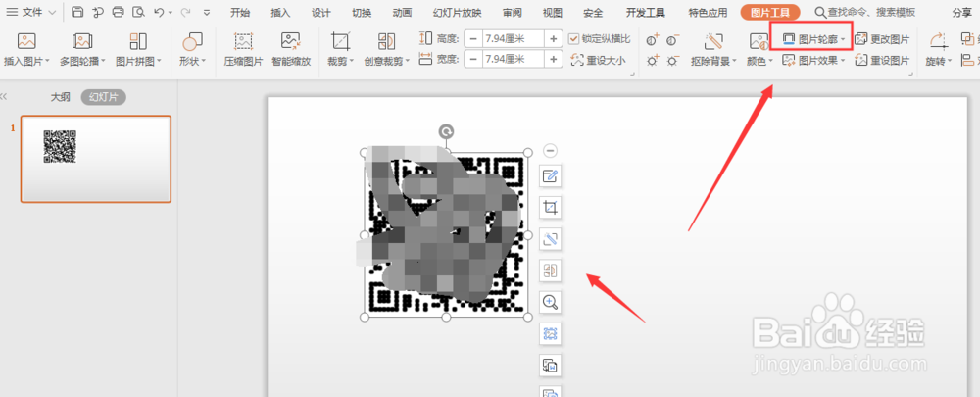The image size is (980, 397).
Task: Select slide 1 thumbnail
Action: (96, 159)
